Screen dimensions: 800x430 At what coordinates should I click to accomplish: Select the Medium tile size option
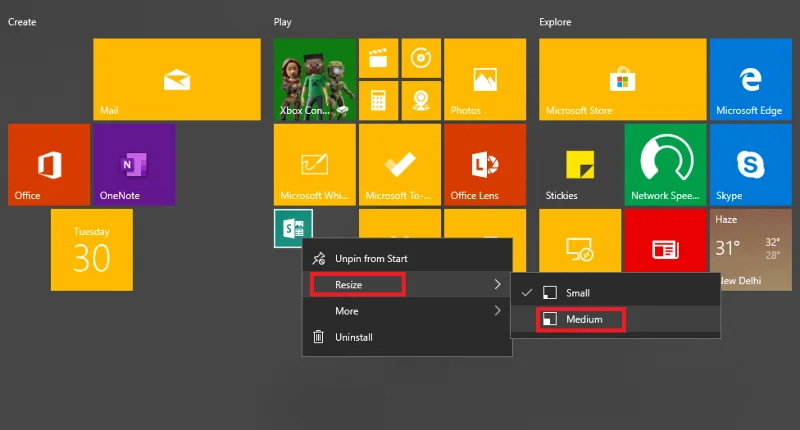pyautogui.click(x=616, y=319)
